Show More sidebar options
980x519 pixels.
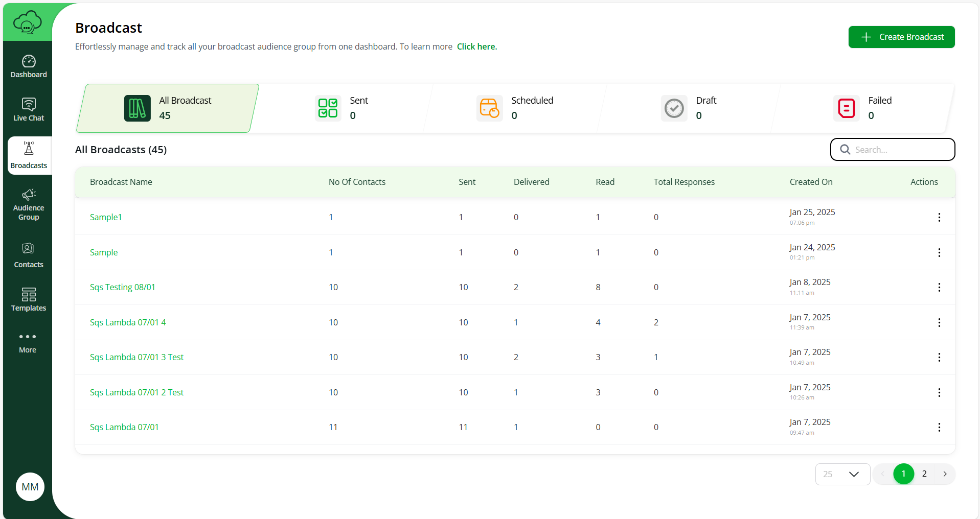28,342
